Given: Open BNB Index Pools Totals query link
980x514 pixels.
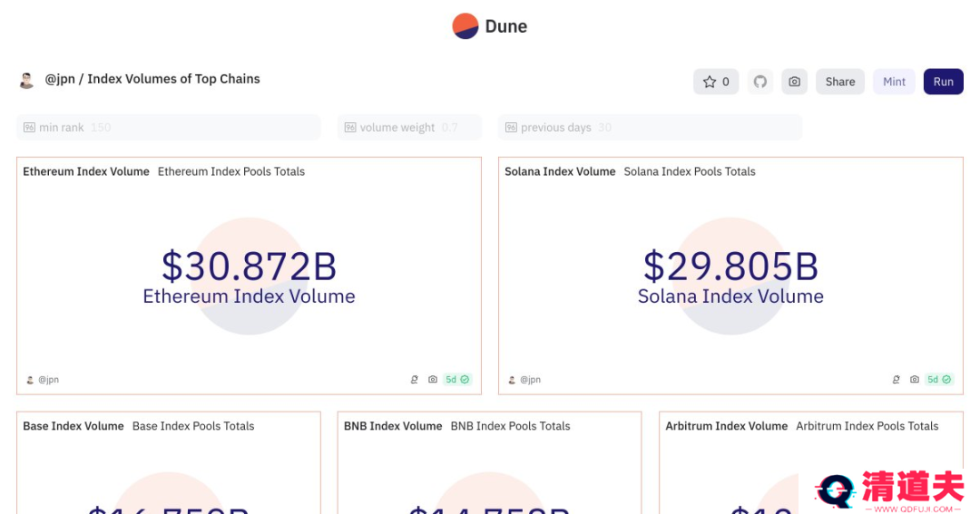Looking at the screenshot, I should pyautogui.click(x=511, y=426).
